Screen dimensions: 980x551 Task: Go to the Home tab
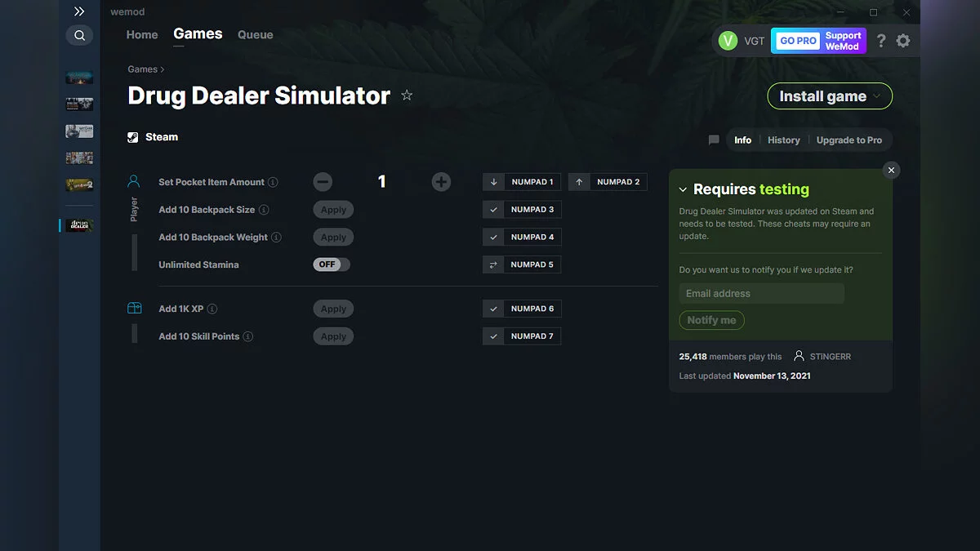(x=142, y=35)
